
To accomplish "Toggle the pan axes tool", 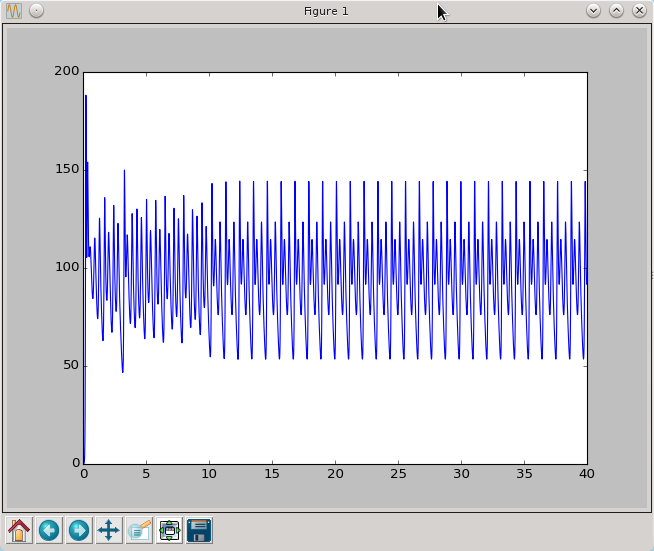I will 109,530.
